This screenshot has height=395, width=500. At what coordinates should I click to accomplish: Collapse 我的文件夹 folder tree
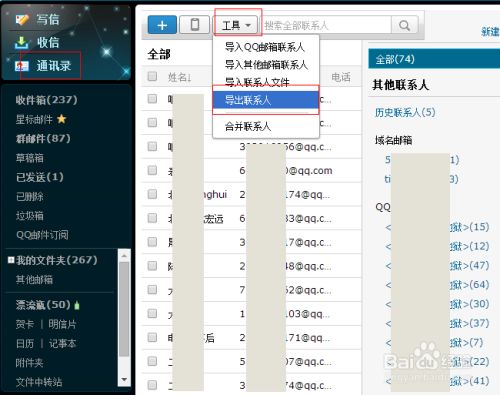11,260
